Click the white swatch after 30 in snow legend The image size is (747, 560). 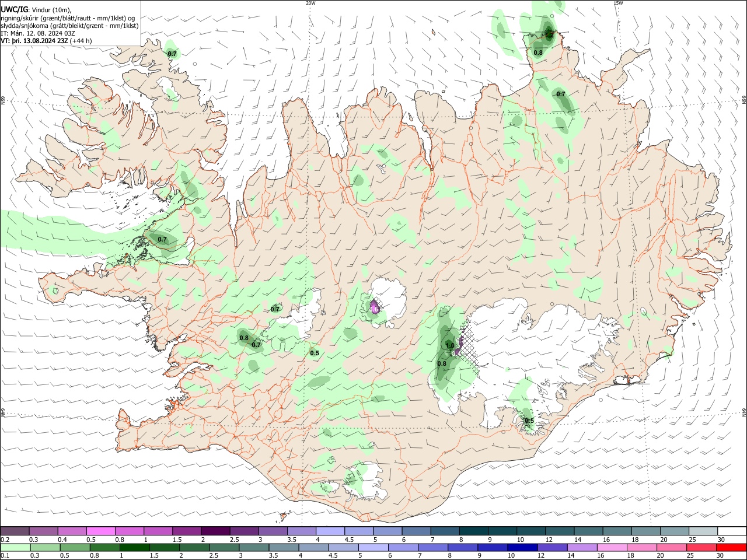[732, 531]
